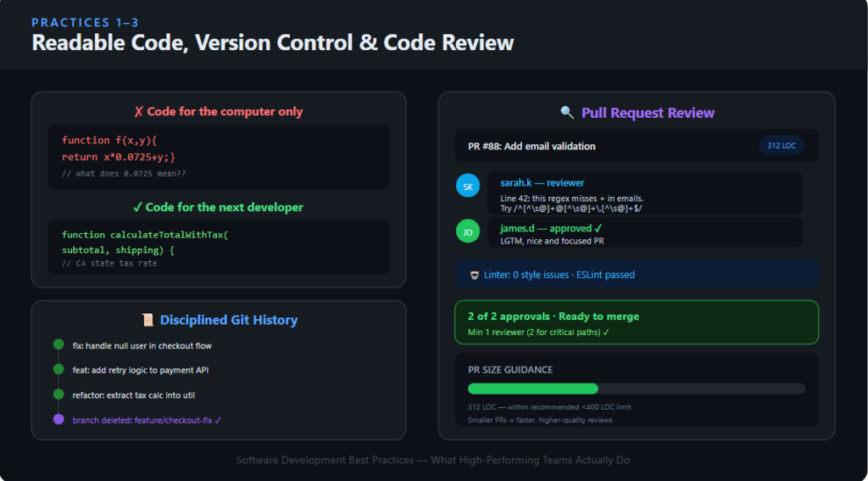This screenshot has height=481, width=868.
Task: Click the '✓ Code for the next developer' heading
Action: (x=218, y=207)
